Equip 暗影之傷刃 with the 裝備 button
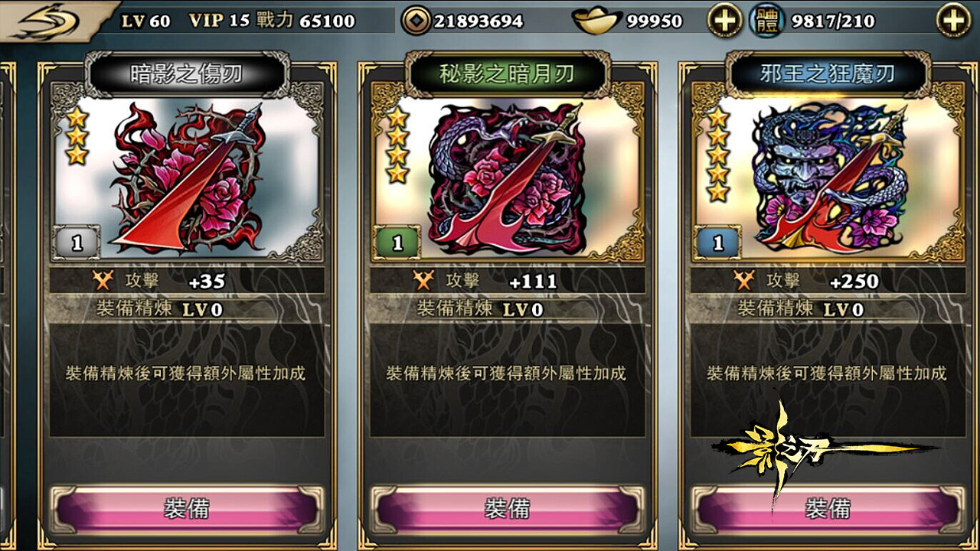This screenshot has height=551, width=980. pyautogui.click(x=187, y=509)
